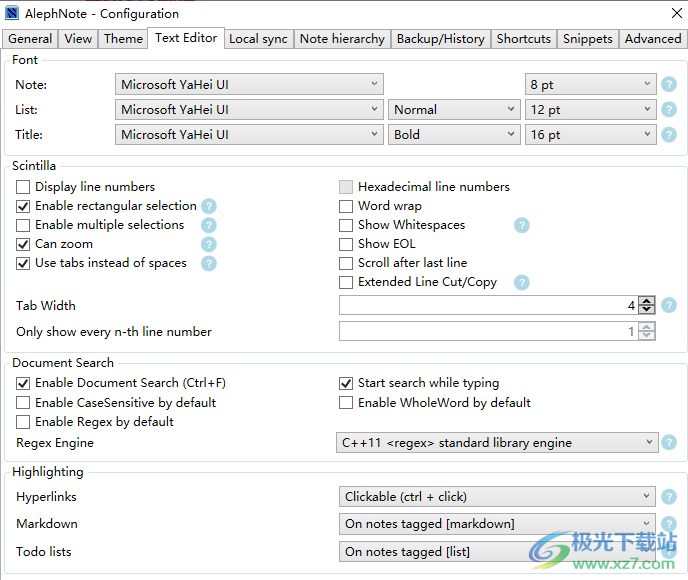Open the Title font size dropdown (16 pt)
688x580 pixels.
[591, 135]
